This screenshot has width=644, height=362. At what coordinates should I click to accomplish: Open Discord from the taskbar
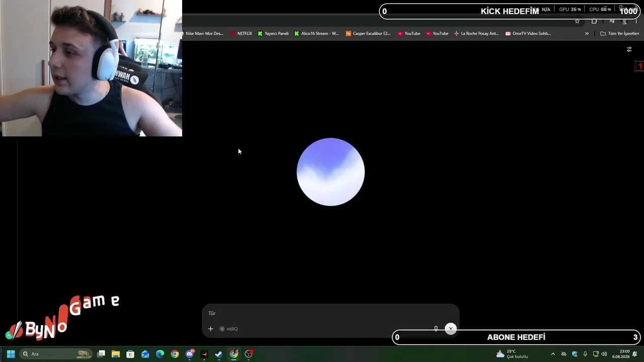point(190,354)
